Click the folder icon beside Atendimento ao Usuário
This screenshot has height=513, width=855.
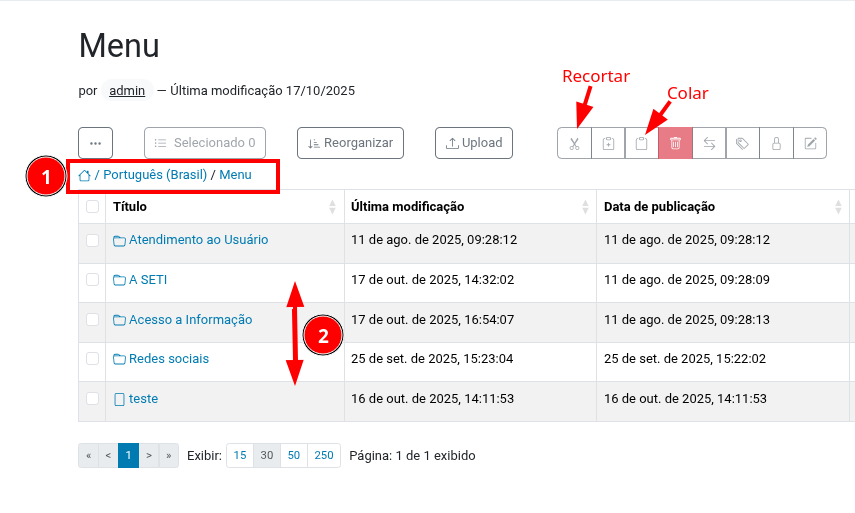pyautogui.click(x=119, y=240)
